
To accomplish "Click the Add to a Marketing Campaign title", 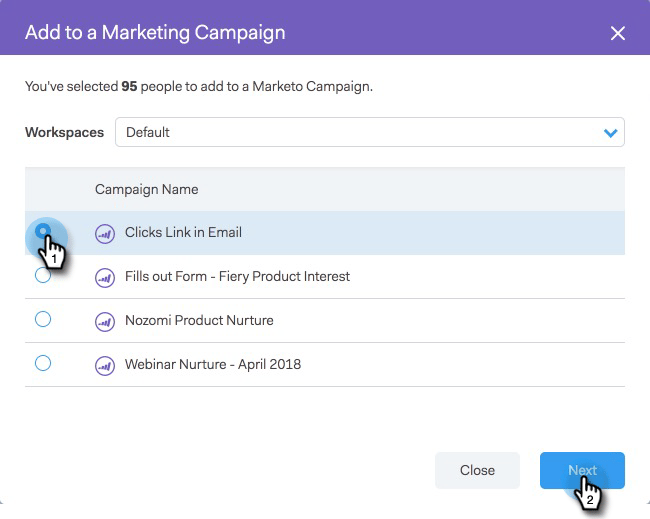I will pyautogui.click(x=155, y=32).
